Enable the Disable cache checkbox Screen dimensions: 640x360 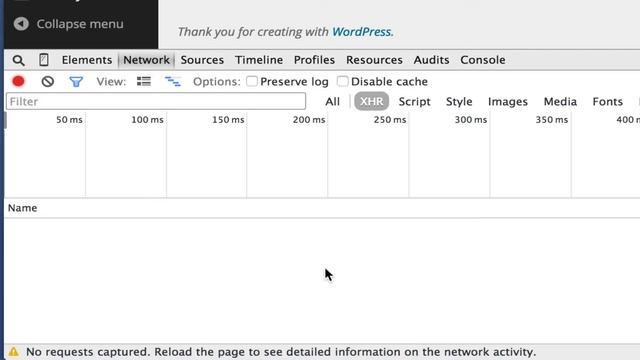pyautogui.click(x=342, y=81)
